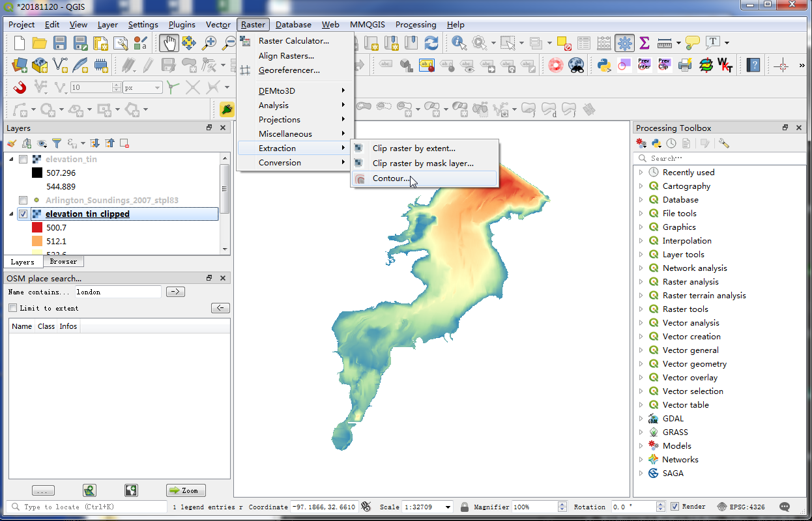Uncheck elevation_tin_clipped layer visibility
Image resolution: width=812 pixels, height=521 pixels.
pyautogui.click(x=23, y=214)
